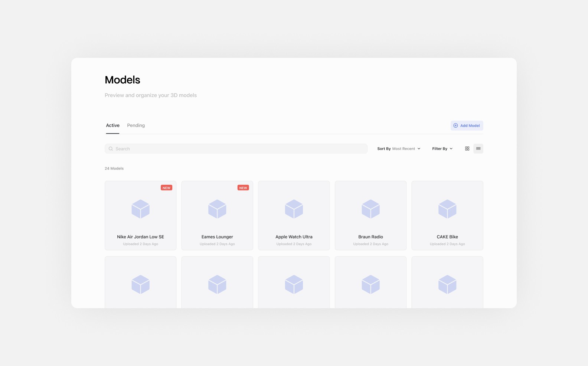Open the Braun Radio cube icon
The image size is (588, 366).
(370, 209)
